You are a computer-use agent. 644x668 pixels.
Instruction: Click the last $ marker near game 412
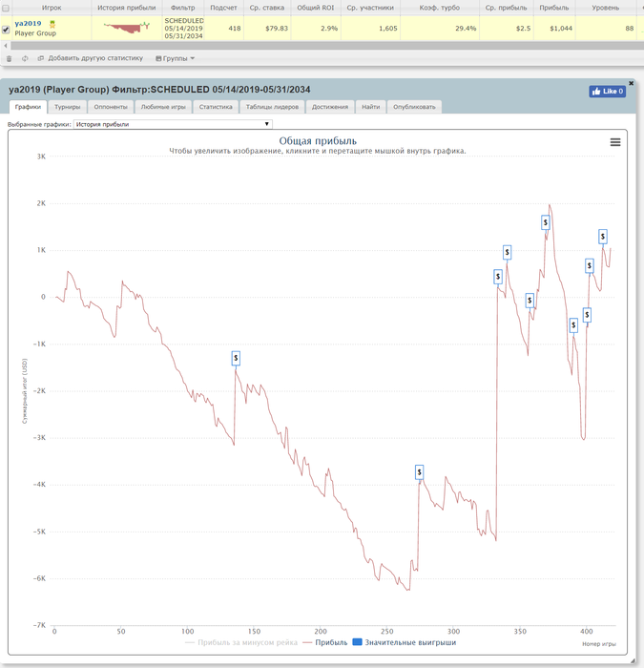coord(603,237)
